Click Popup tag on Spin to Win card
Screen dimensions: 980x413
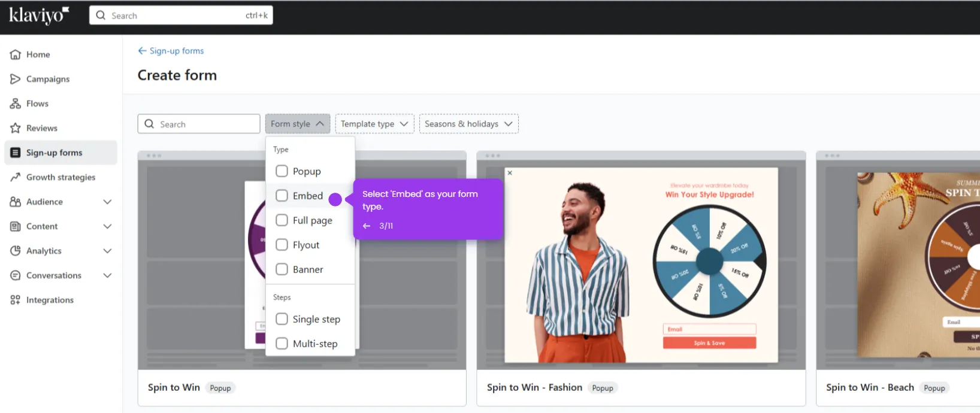tap(220, 388)
